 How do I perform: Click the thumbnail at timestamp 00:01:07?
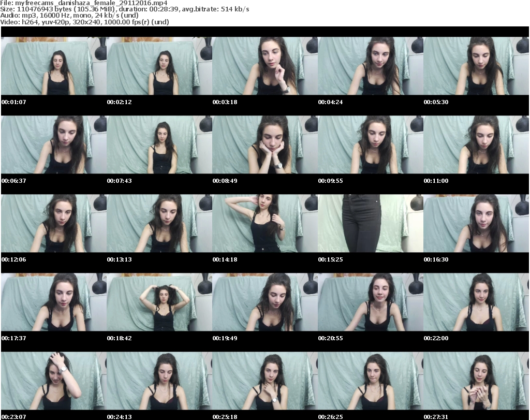[x=53, y=66]
